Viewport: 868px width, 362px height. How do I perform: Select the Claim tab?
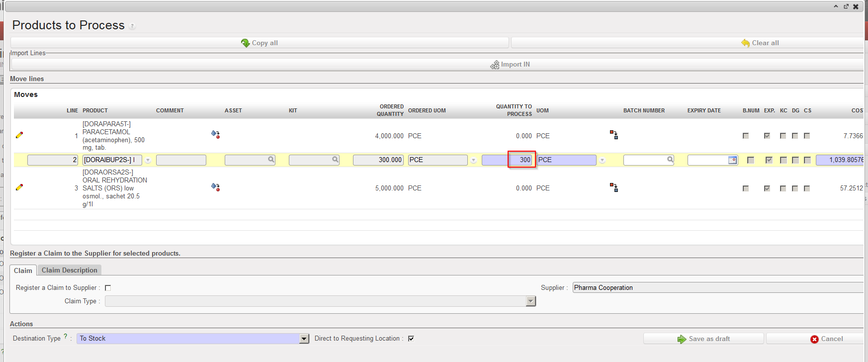click(23, 271)
